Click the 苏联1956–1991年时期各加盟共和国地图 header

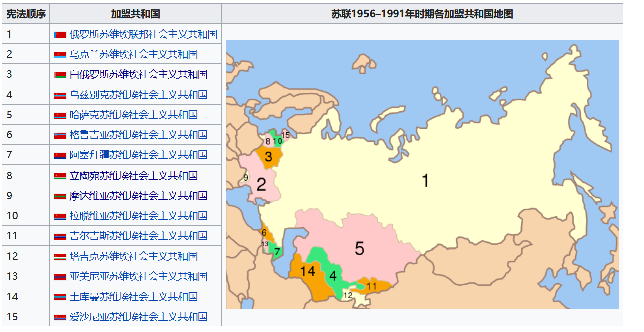(422, 14)
